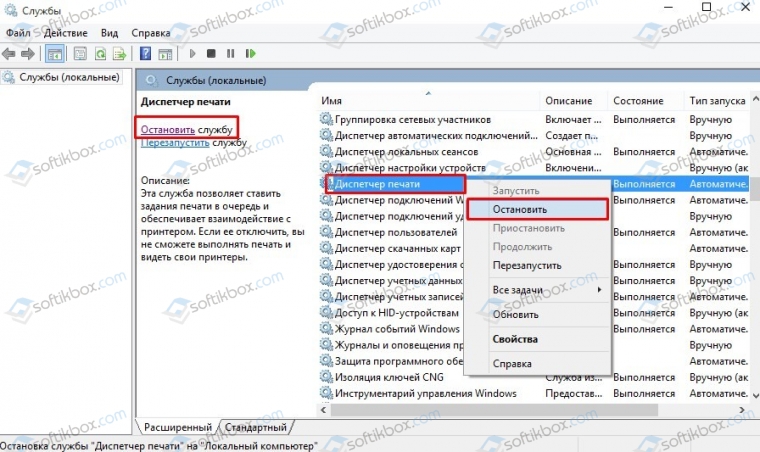Click gear icon of Диспетчер локальных сеансов
Image resolution: width=760 pixels, height=452 pixels.
[x=326, y=151]
